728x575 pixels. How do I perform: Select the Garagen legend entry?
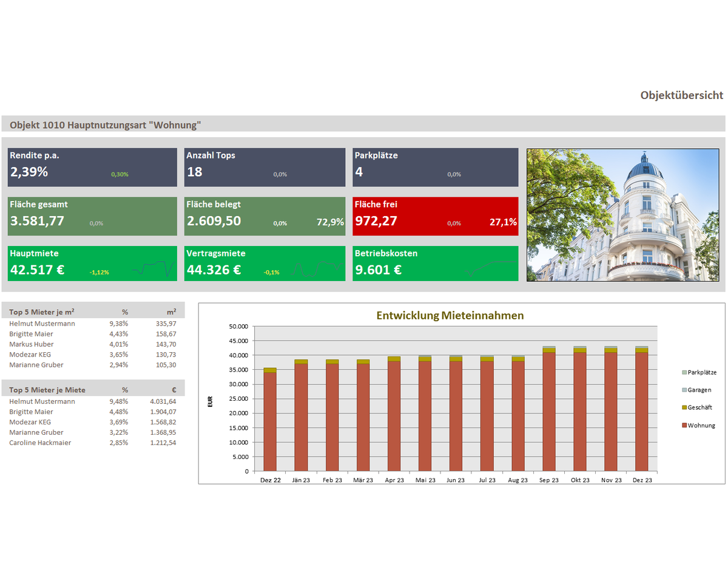pos(699,390)
